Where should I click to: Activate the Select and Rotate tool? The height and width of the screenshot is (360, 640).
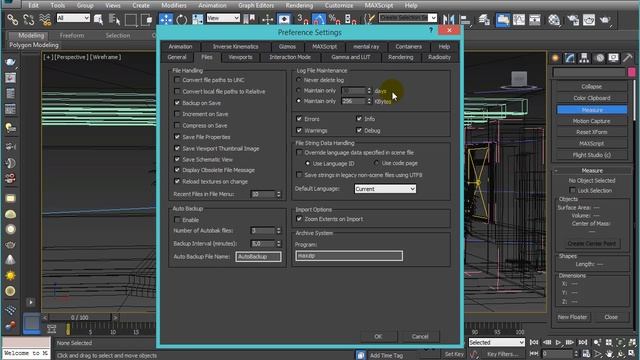(x=182, y=19)
